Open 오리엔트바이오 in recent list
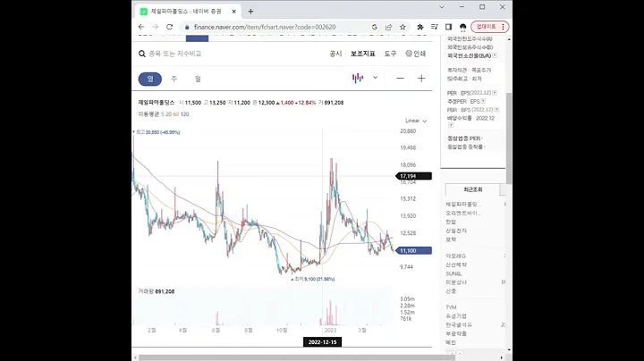This screenshot has height=361, width=644. pos(463,213)
